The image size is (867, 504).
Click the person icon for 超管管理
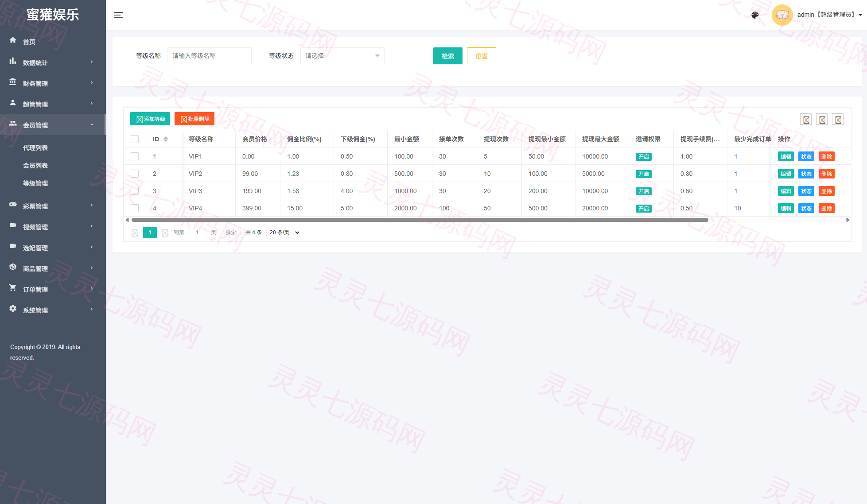13,103
